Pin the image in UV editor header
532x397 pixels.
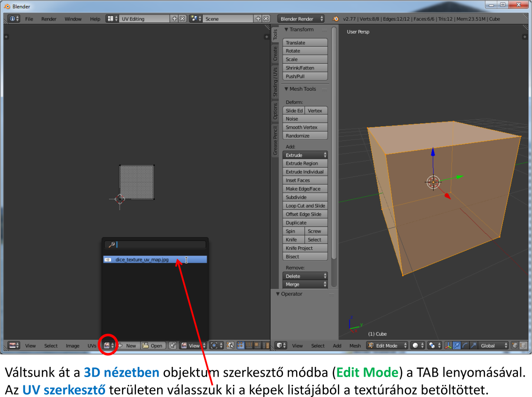pos(172,345)
